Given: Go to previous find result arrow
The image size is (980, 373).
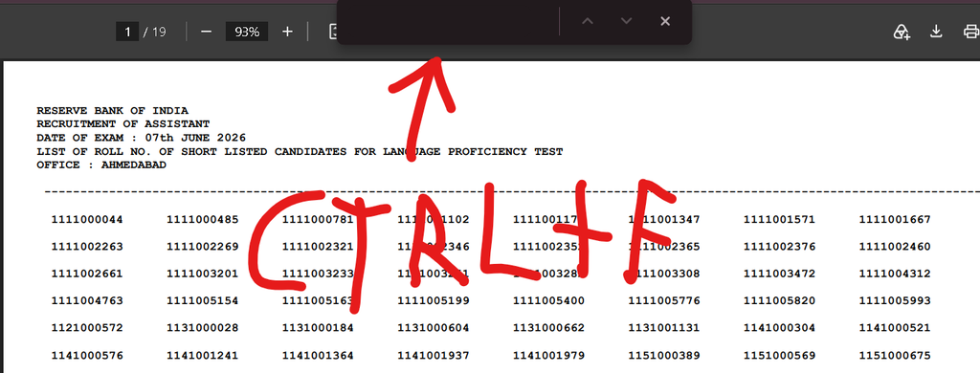Looking at the screenshot, I should coord(587,21).
